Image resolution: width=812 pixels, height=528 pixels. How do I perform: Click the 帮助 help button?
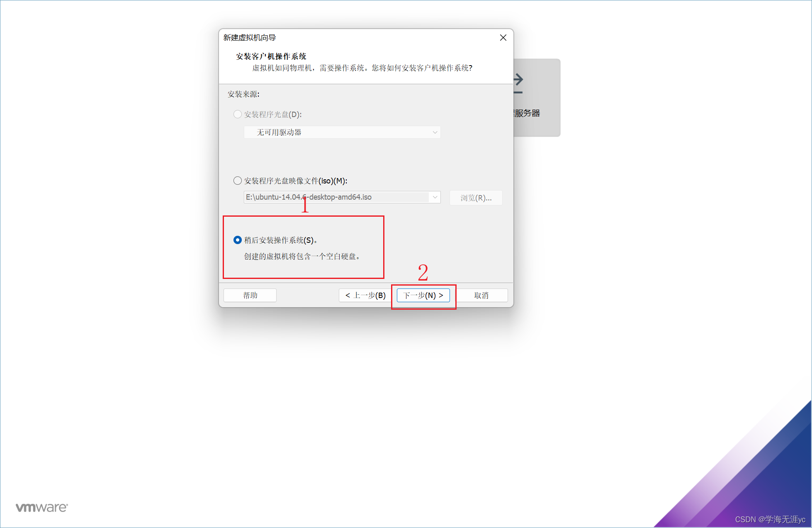coord(250,295)
